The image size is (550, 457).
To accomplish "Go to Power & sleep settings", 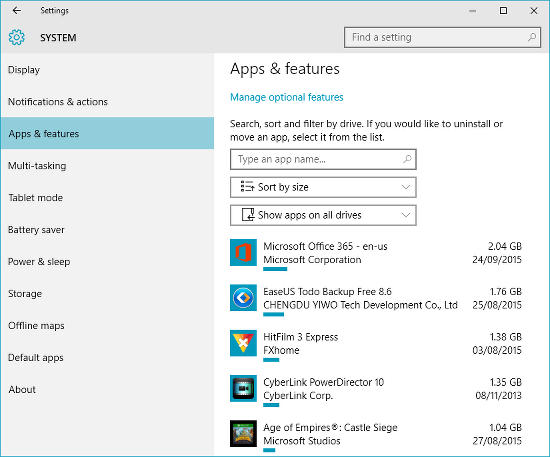I will (107, 262).
